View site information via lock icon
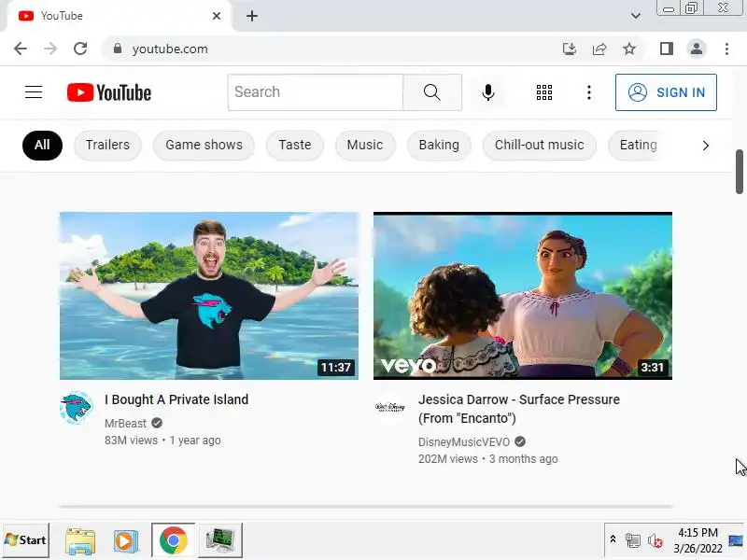747x560 pixels. tap(118, 49)
